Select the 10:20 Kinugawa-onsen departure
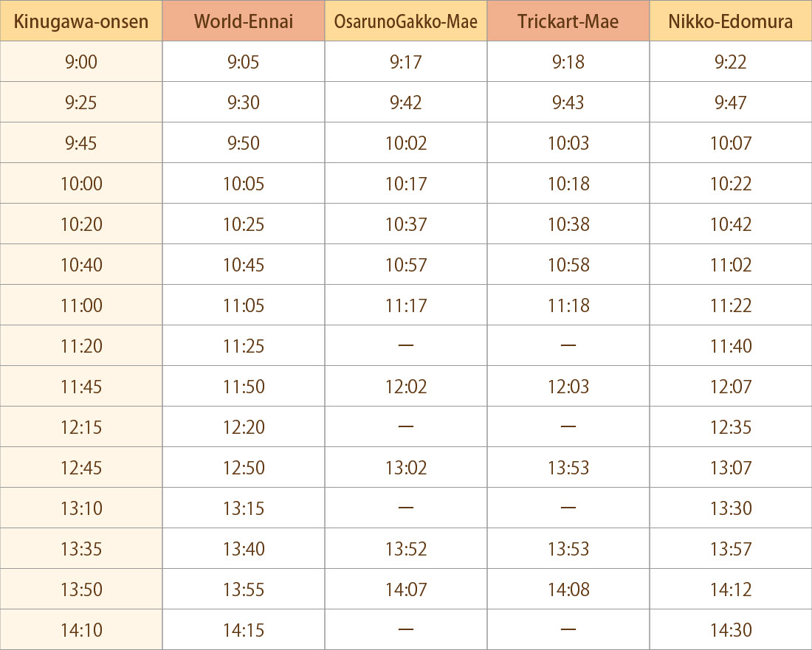Viewport: 812px width, 650px height. tap(80, 224)
